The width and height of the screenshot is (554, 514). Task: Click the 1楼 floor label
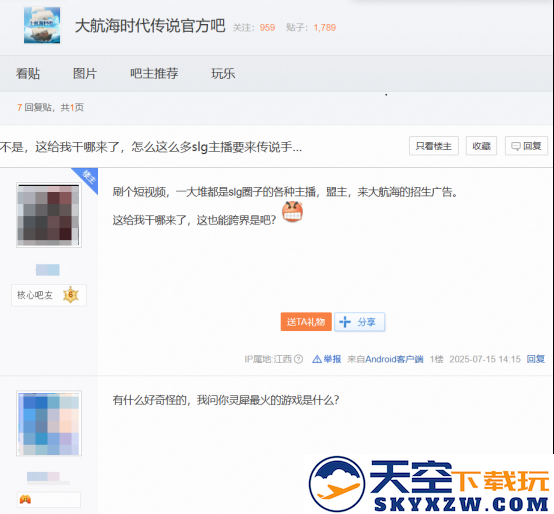[436, 359]
